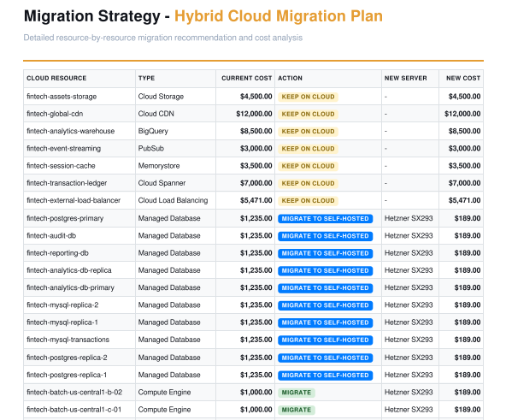Screen dimensions: 506x420
Task: Click the Action column header
Action: click(x=328, y=78)
